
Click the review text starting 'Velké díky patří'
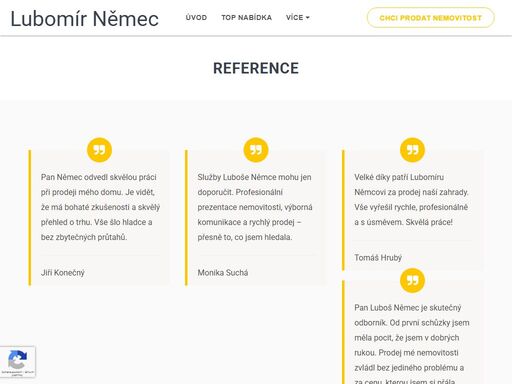coord(411,200)
